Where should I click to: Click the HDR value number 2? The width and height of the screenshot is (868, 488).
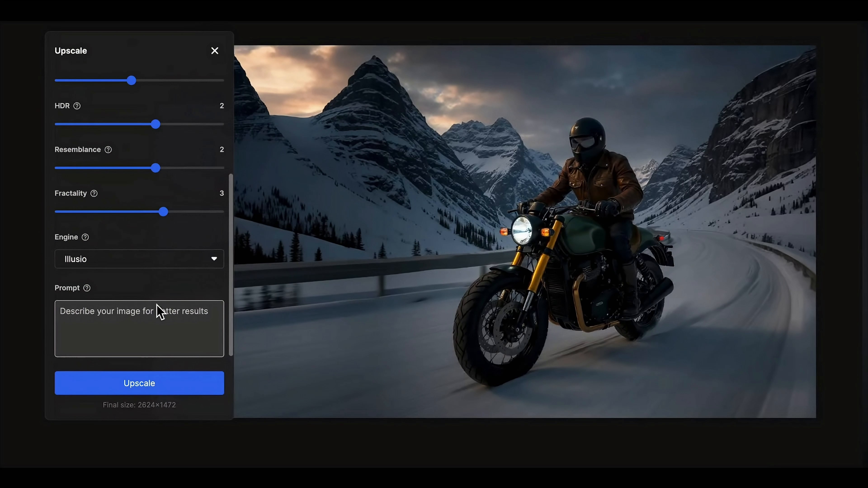pos(222,106)
